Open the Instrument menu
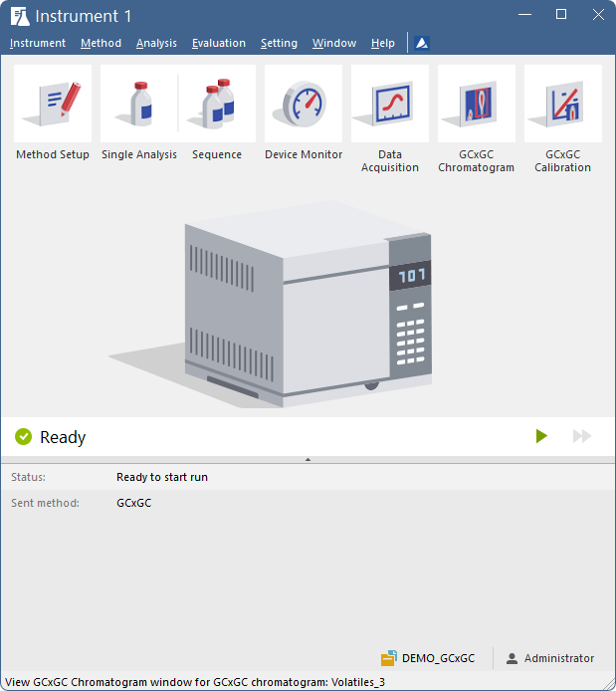The height and width of the screenshot is (691, 616). (38, 43)
